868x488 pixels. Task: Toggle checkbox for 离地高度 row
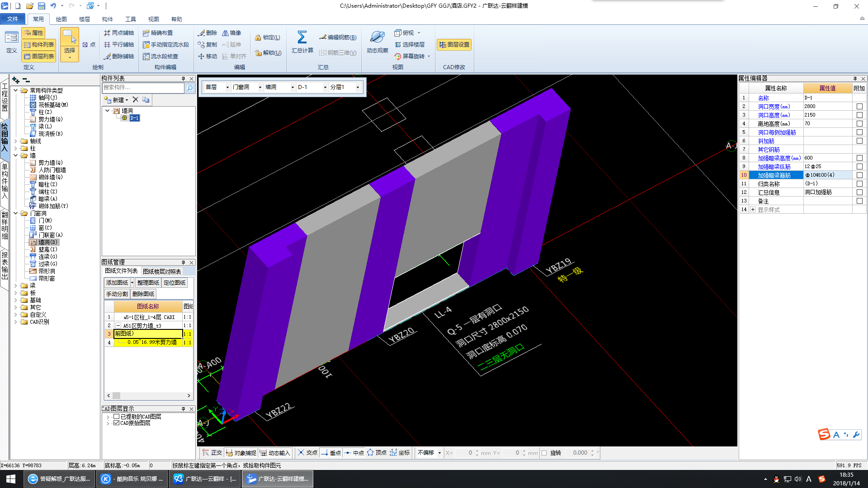[x=859, y=124]
